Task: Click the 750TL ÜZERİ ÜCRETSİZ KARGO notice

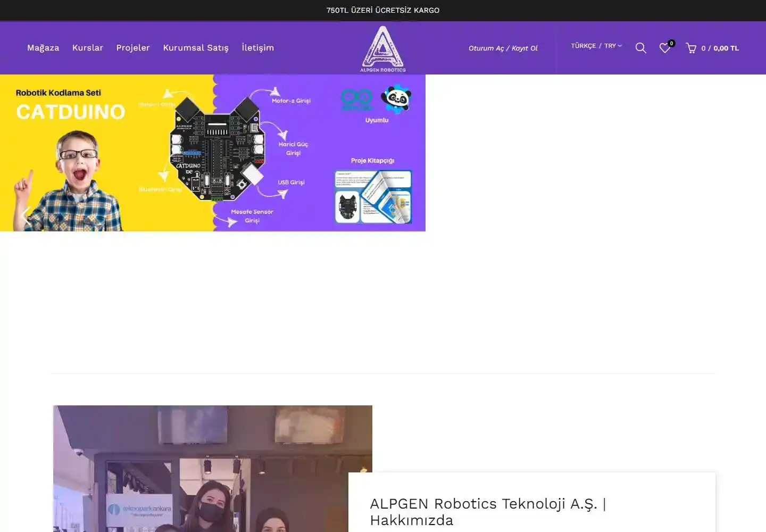Action: (383, 10)
